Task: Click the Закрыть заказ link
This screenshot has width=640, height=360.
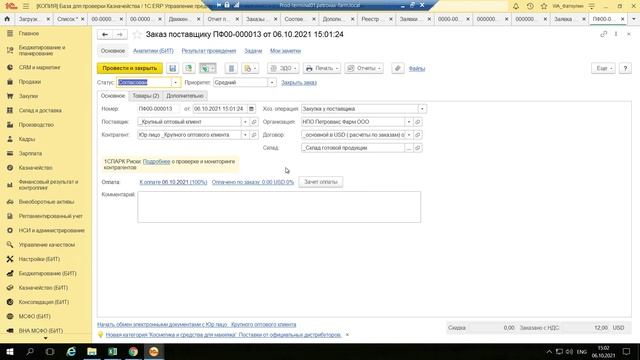Action: coord(299,83)
